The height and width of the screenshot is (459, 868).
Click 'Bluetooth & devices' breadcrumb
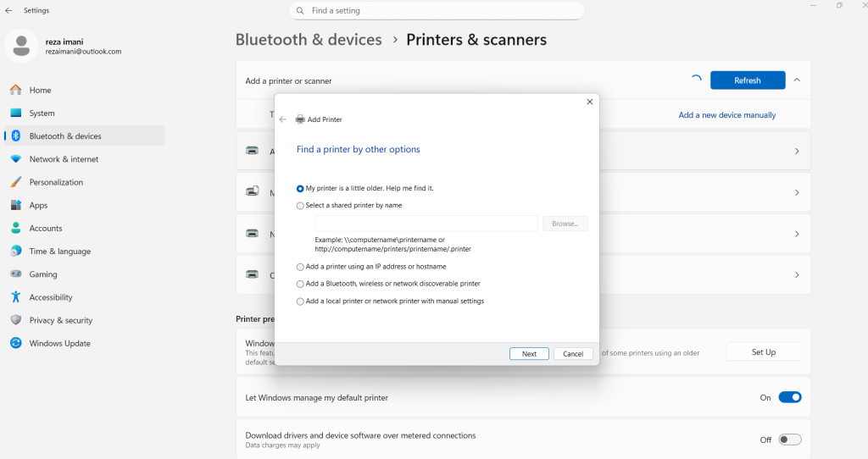click(x=309, y=40)
